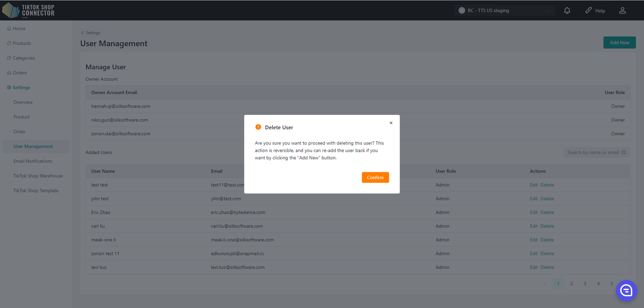Screen dimensions: 644x308
Task: Go to page 3 of users
Action: pyautogui.click(x=585, y=284)
